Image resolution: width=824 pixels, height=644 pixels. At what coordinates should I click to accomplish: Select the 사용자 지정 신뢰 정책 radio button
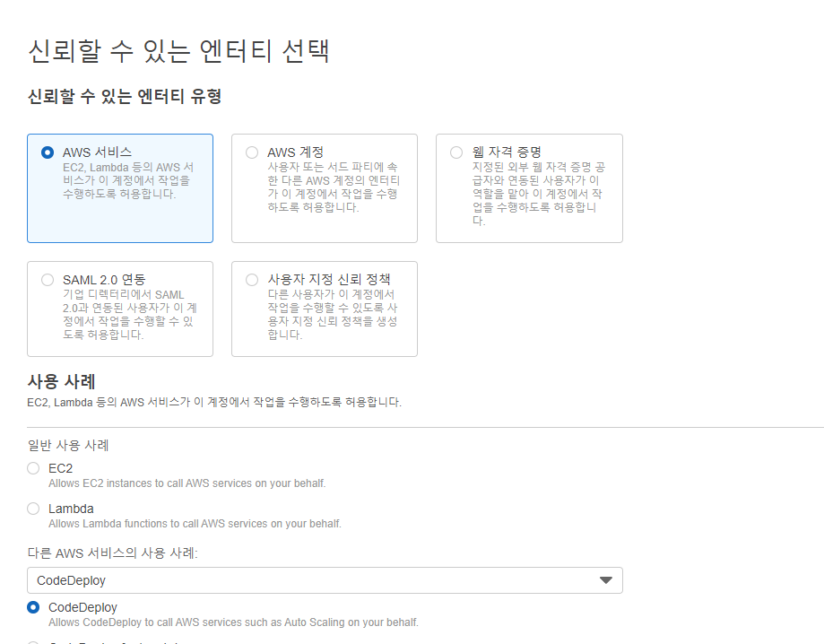252,280
